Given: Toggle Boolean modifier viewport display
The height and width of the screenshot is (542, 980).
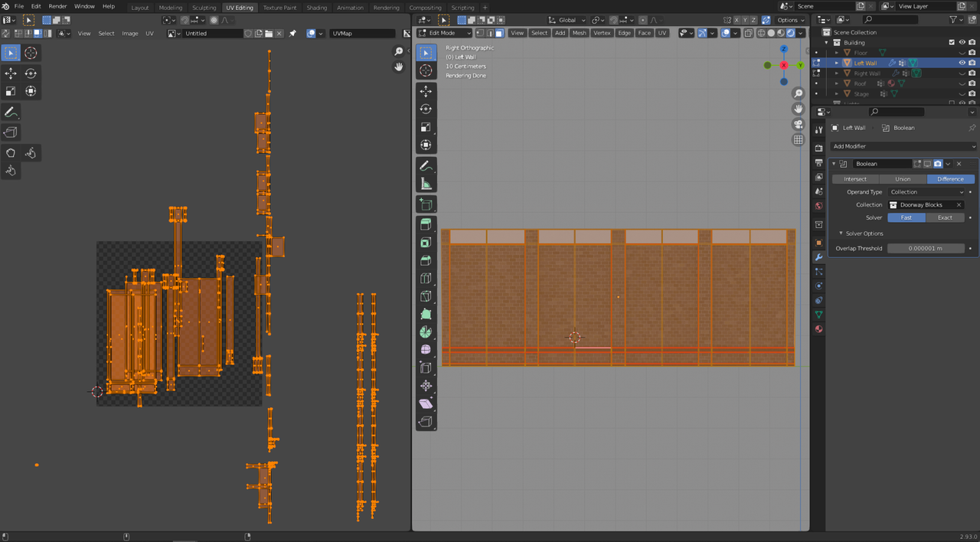Looking at the screenshot, I should pos(927,164).
